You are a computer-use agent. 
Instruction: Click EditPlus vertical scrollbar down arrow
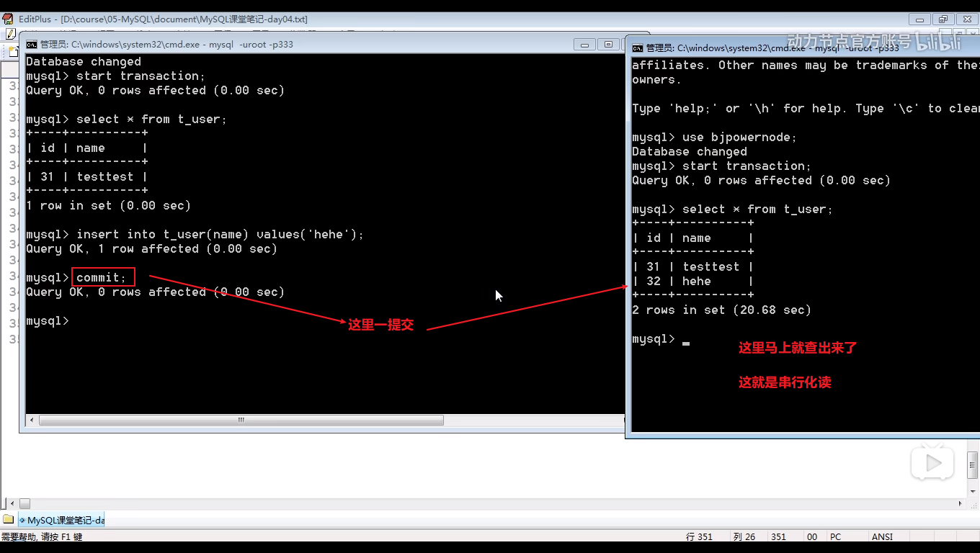(973, 493)
